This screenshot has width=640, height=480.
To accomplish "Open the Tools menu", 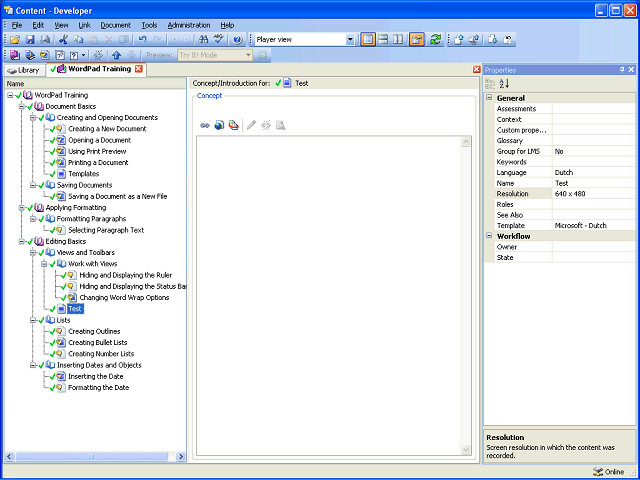I will pyautogui.click(x=149, y=25).
